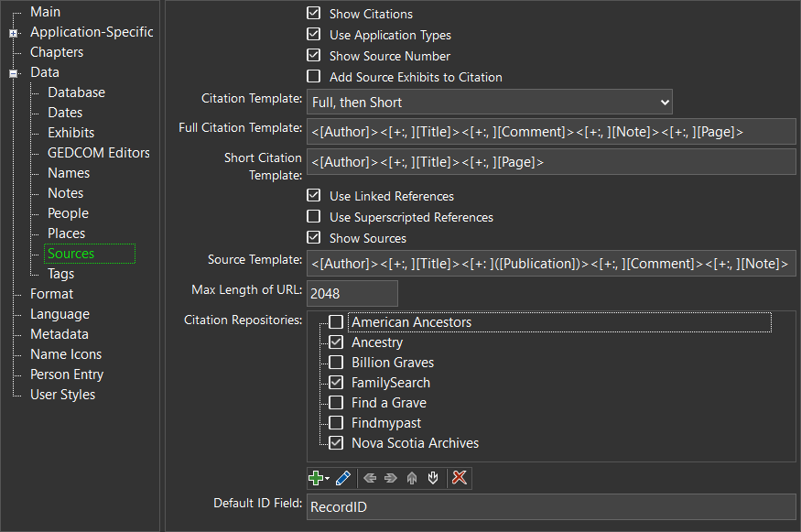Open Names settings under Data
The image size is (801, 532).
pos(69,173)
